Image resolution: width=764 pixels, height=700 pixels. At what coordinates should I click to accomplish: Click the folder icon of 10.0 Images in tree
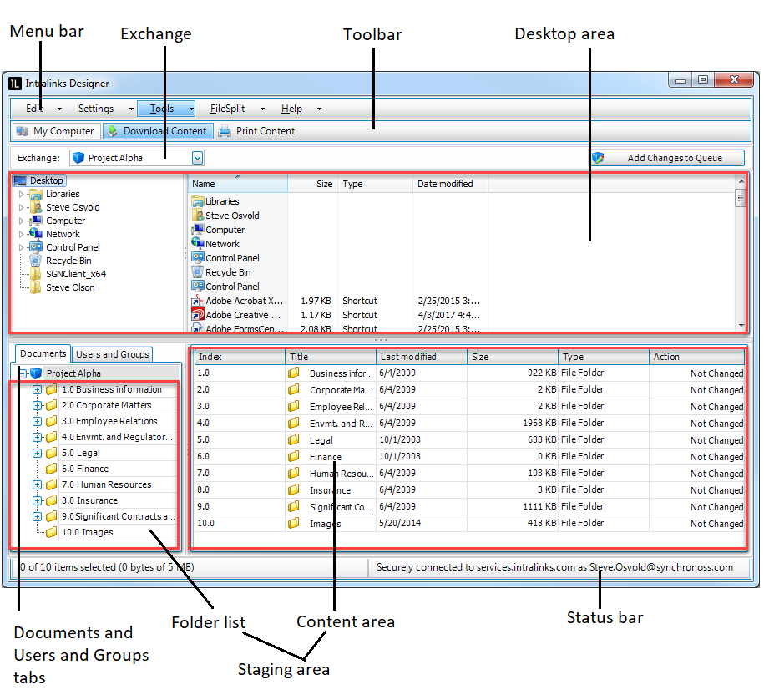click(51, 532)
